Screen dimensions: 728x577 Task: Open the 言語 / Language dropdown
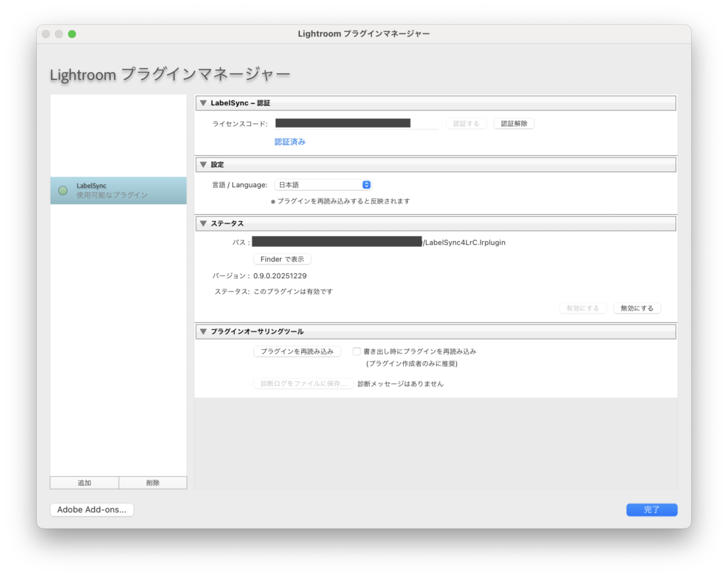323,185
